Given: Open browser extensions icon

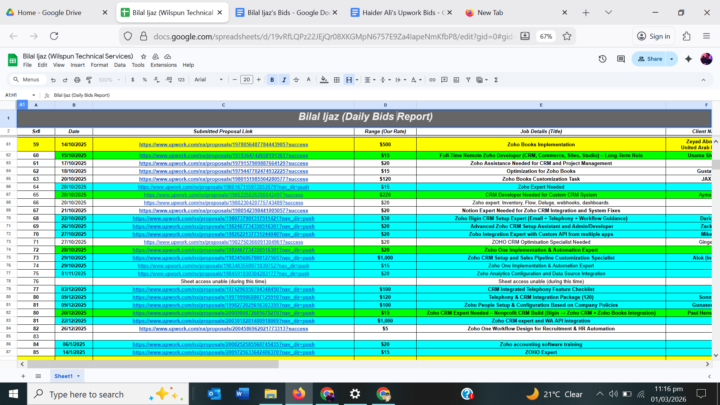Looking at the screenshot, I should point(686,36).
